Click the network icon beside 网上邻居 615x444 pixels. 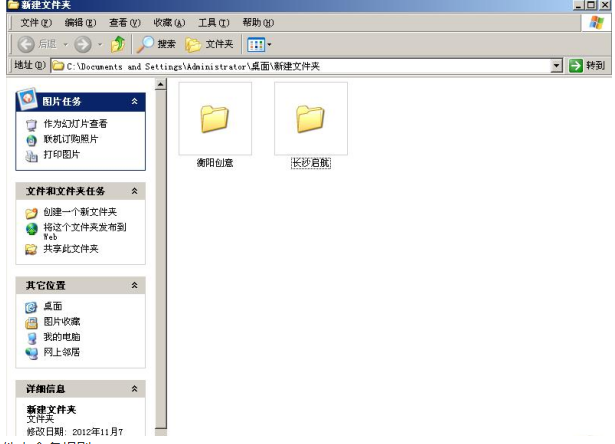[31, 354]
